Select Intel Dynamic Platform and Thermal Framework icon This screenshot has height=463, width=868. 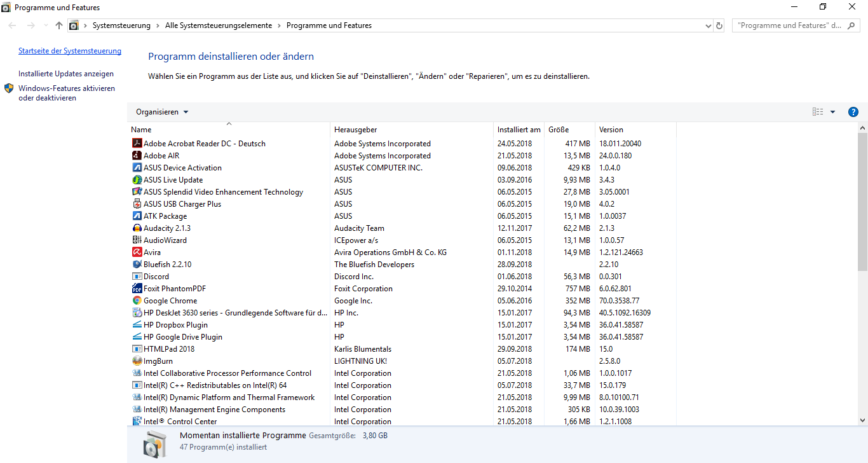(137, 397)
